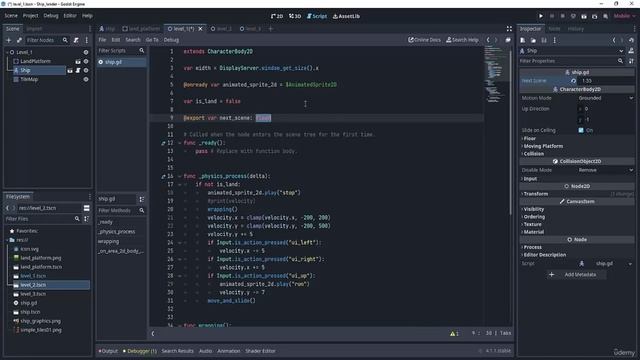Open scene icon on Ship row
This screenshot has height=360, width=640.
click(x=70, y=70)
